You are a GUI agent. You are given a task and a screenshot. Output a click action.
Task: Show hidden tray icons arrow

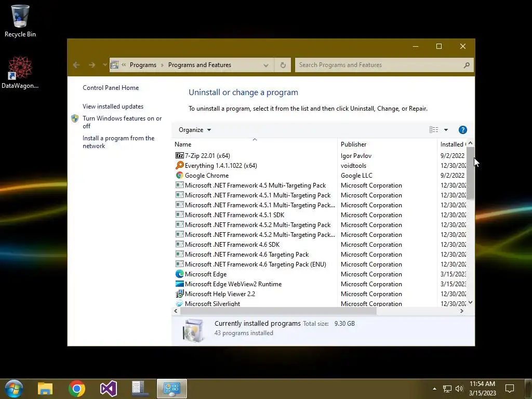tap(434, 389)
